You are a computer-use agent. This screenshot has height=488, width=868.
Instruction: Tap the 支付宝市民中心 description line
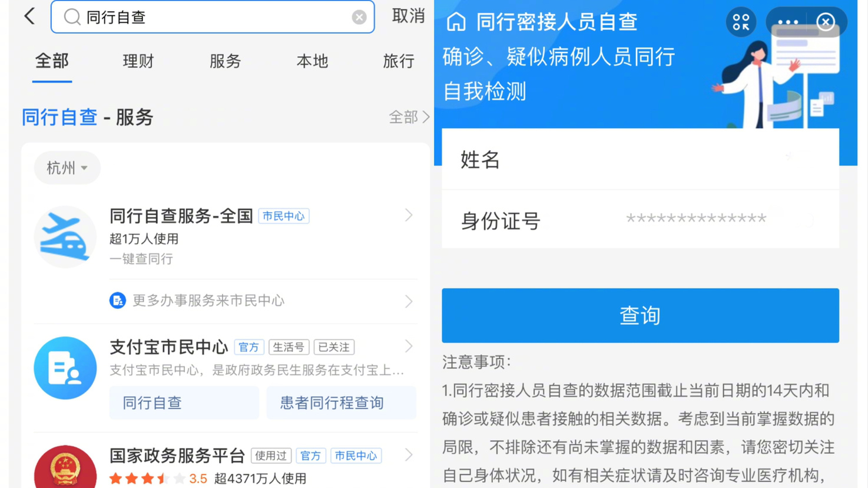pyautogui.click(x=257, y=370)
